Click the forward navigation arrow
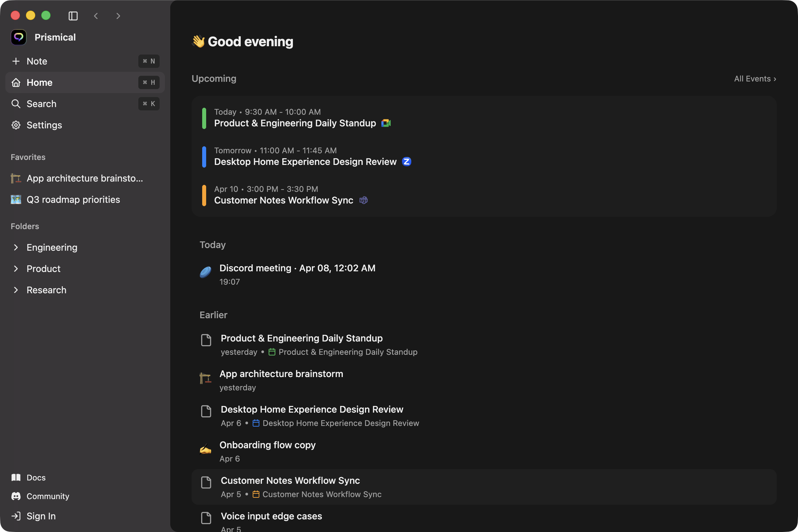The width and height of the screenshot is (798, 532). coord(118,16)
